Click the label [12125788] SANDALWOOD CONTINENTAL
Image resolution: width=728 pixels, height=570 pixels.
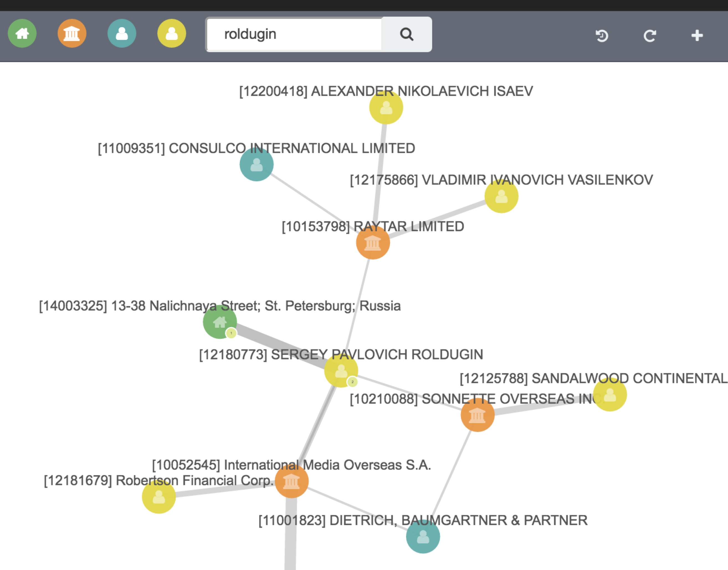pos(594,378)
